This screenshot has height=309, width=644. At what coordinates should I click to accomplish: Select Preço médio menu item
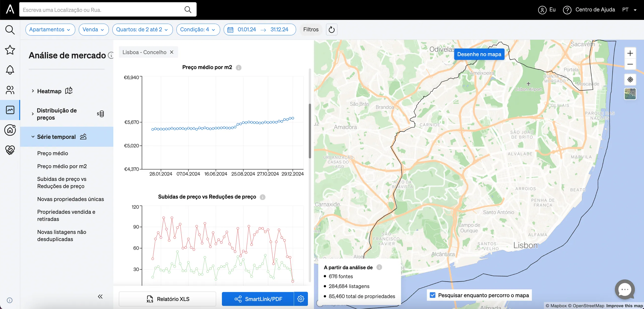(x=53, y=153)
